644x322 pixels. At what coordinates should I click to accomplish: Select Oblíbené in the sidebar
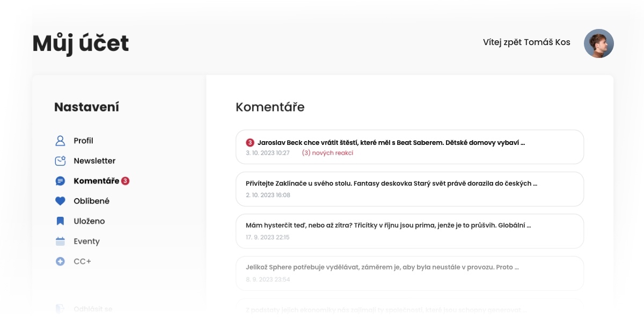click(92, 201)
